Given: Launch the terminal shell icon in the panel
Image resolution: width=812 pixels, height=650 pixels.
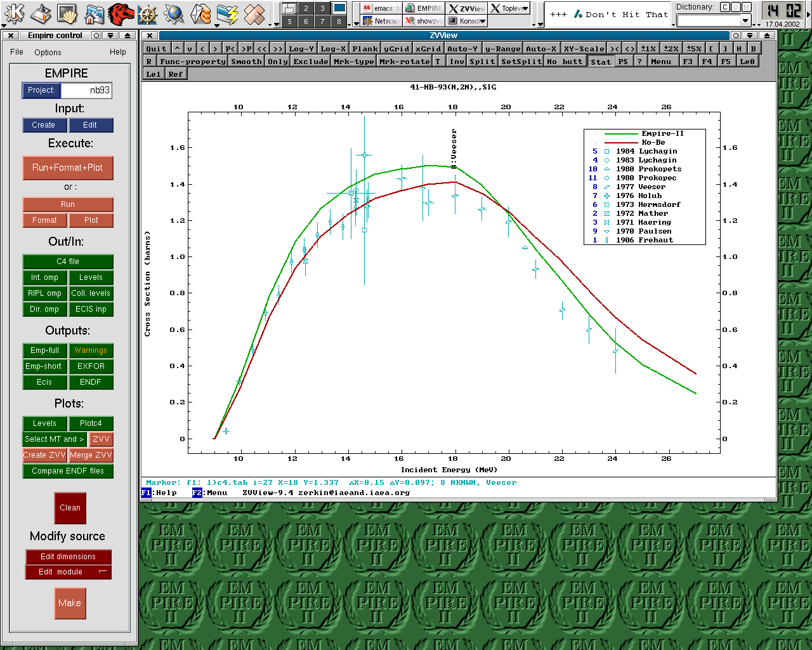Looking at the screenshot, I should pyautogui.click(x=67, y=13).
